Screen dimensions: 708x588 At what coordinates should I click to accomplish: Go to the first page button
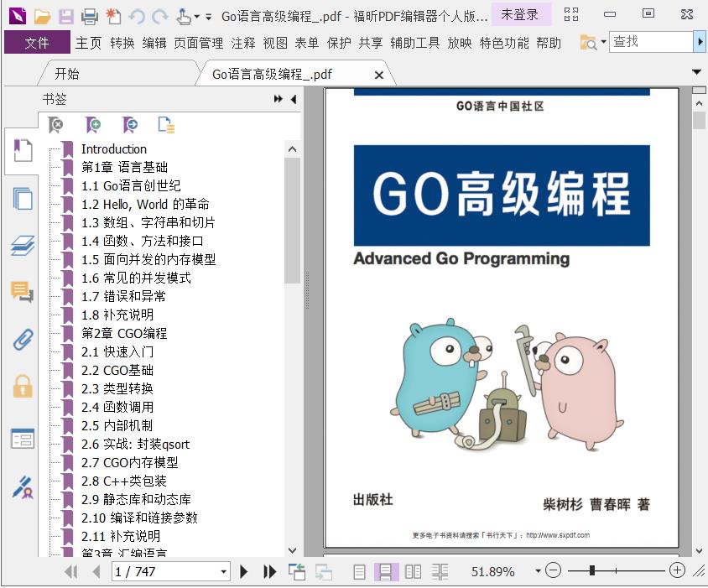tap(71, 572)
